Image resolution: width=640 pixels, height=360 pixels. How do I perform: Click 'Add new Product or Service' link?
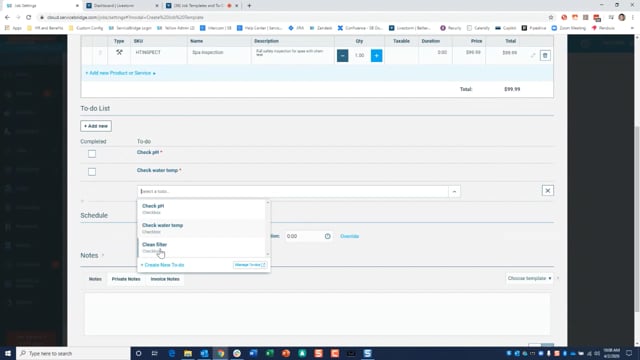tap(120, 73)
